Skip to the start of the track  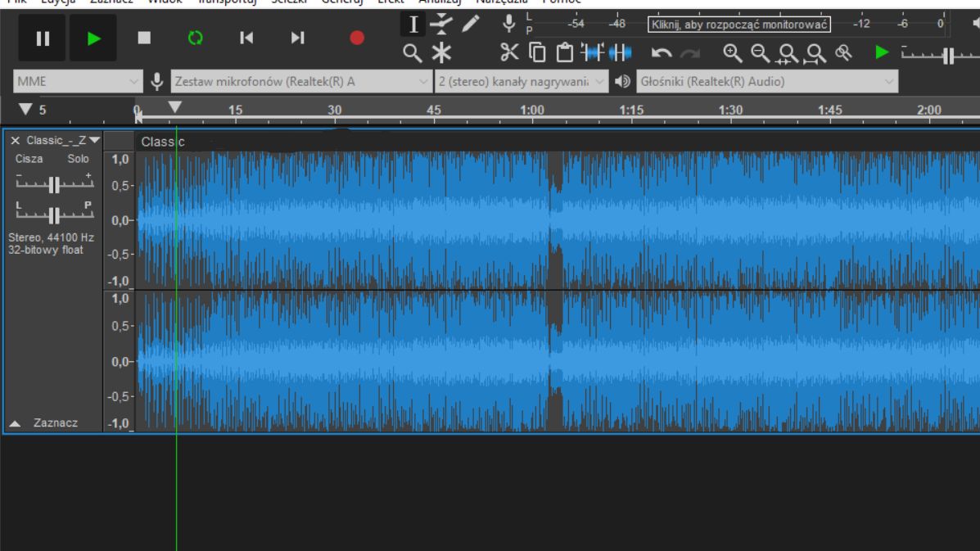pos(246,38)
